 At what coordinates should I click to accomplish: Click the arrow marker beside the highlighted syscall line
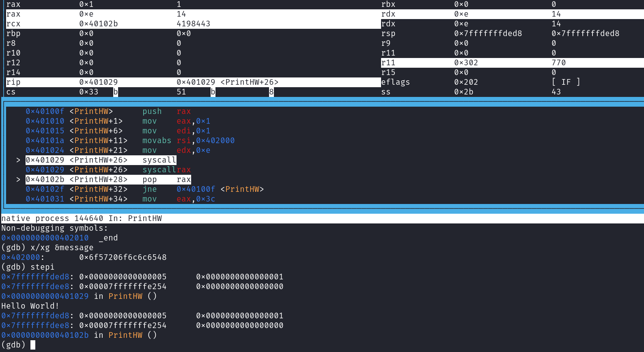point(18,160)
